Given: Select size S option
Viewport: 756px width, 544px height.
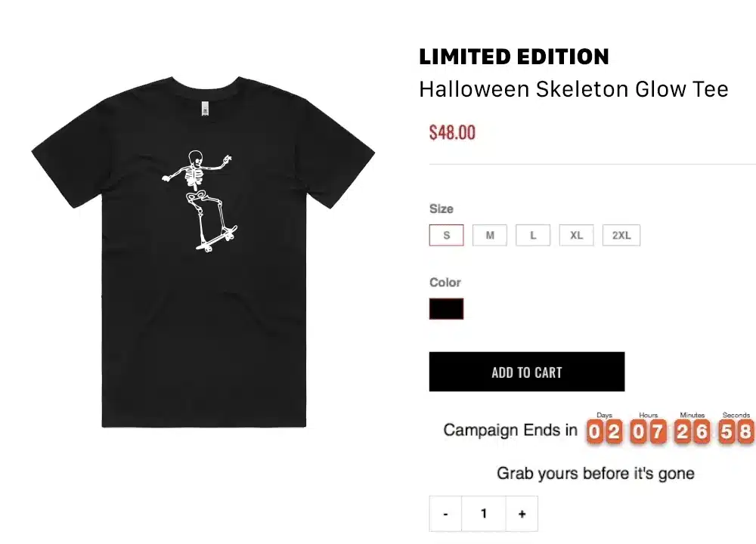Looking at the screenshot, I should point(446,235).
